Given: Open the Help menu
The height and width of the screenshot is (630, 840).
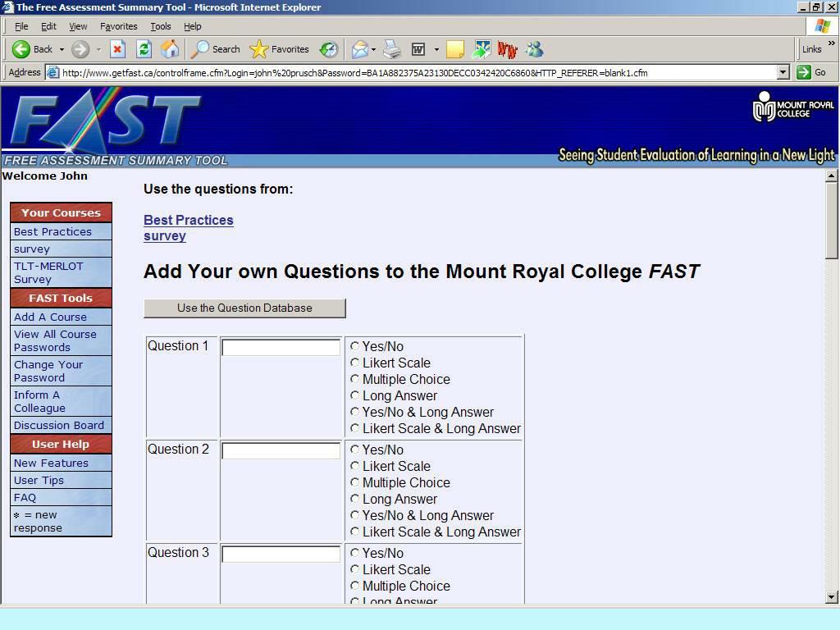Looking at the screenshot, I should point(192,26).
